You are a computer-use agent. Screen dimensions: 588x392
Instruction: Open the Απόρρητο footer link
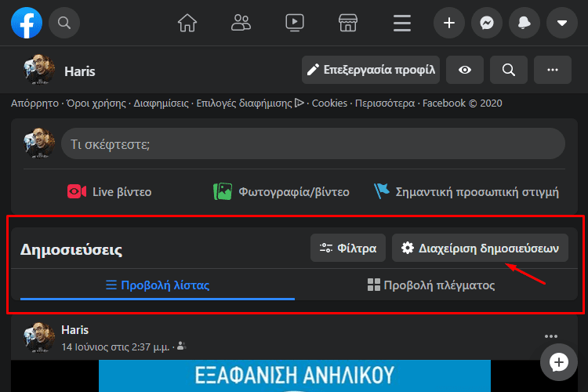point(34,103)
